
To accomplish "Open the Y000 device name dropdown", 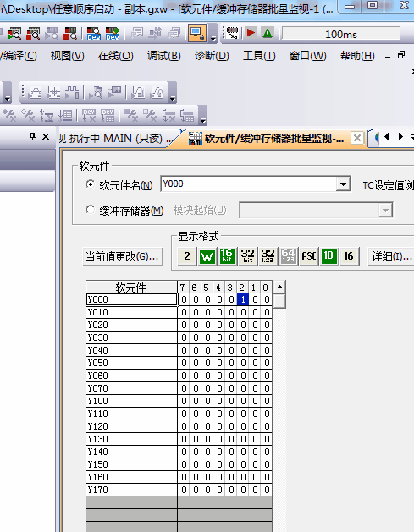I will 343,184.
